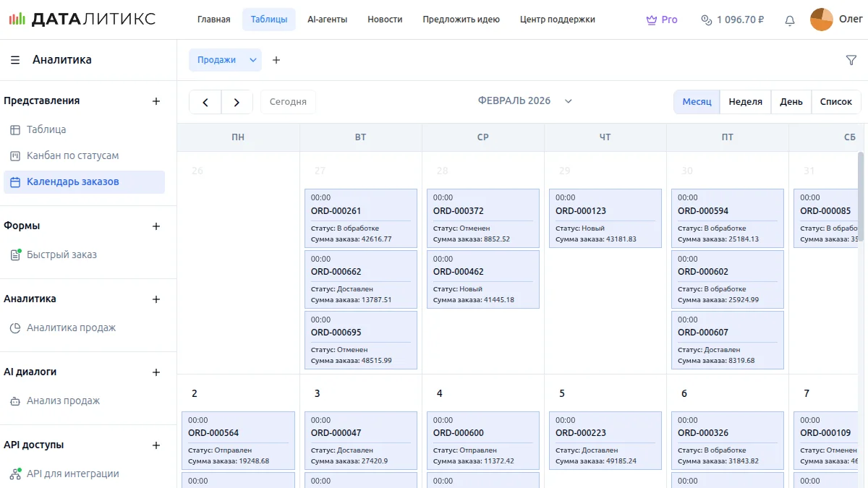Expand the Продажи table dropdown arrow
The image size is (868, 488).
[253, 60]
